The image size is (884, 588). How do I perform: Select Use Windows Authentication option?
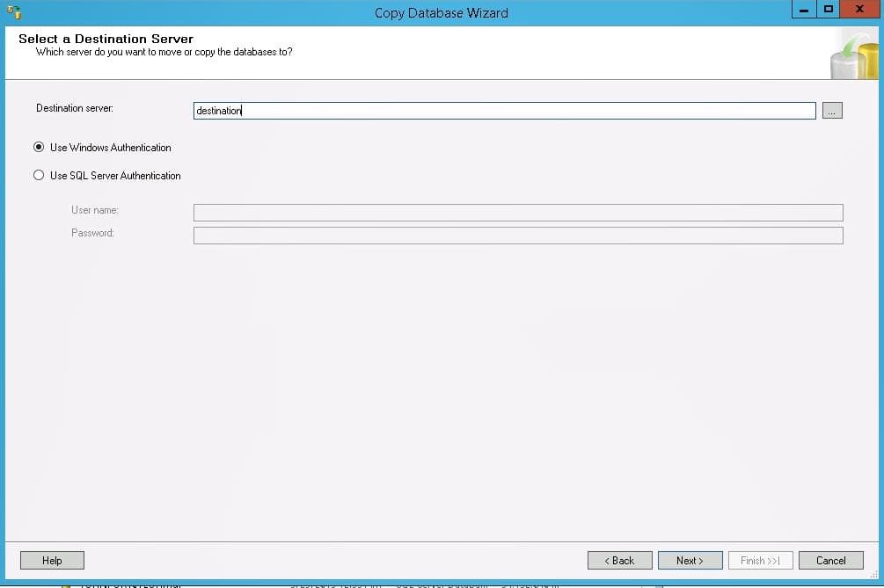(x=102, y=148)
